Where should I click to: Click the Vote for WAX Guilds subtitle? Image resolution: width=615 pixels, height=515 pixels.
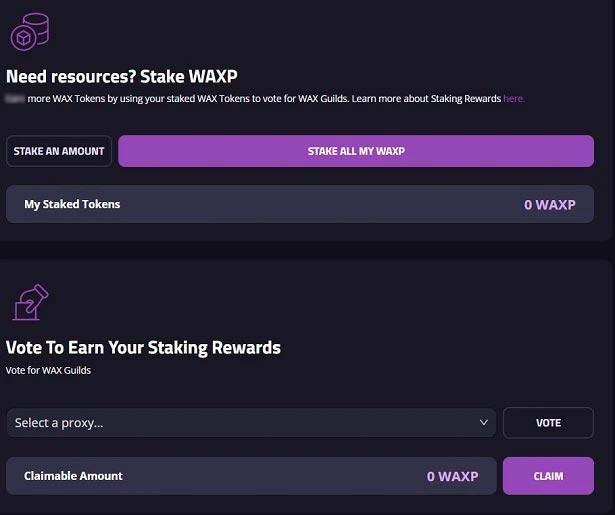pos(47,371)
